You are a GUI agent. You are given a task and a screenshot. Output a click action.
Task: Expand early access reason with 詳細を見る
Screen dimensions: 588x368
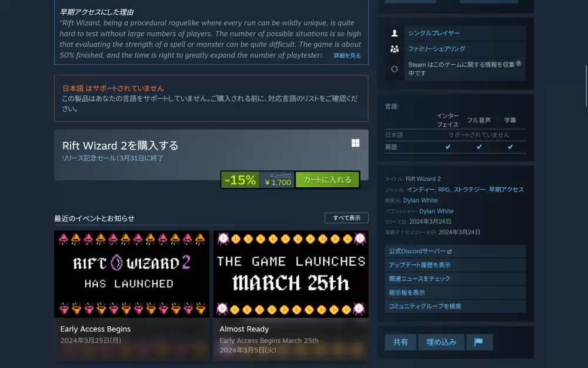[347, 55]
